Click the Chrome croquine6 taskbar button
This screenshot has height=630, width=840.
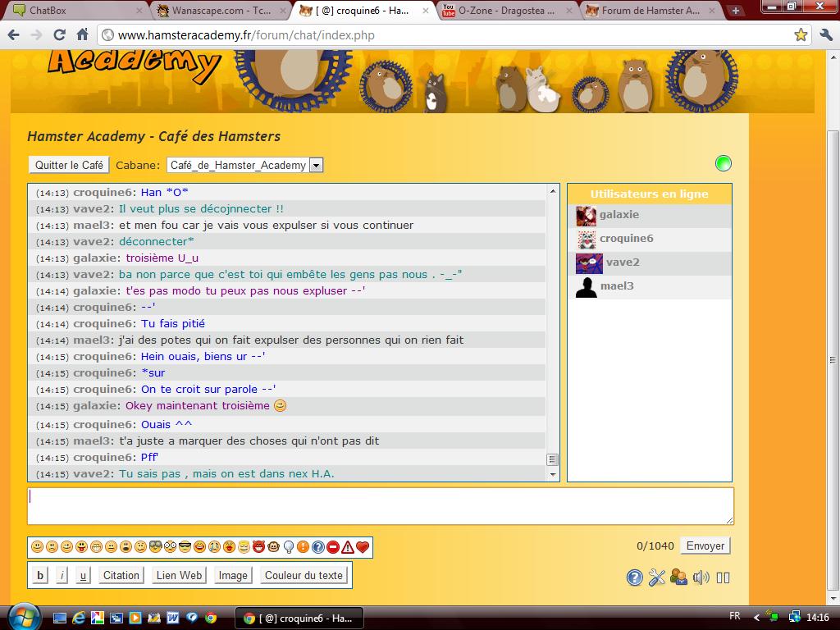[x=299, y=619]
